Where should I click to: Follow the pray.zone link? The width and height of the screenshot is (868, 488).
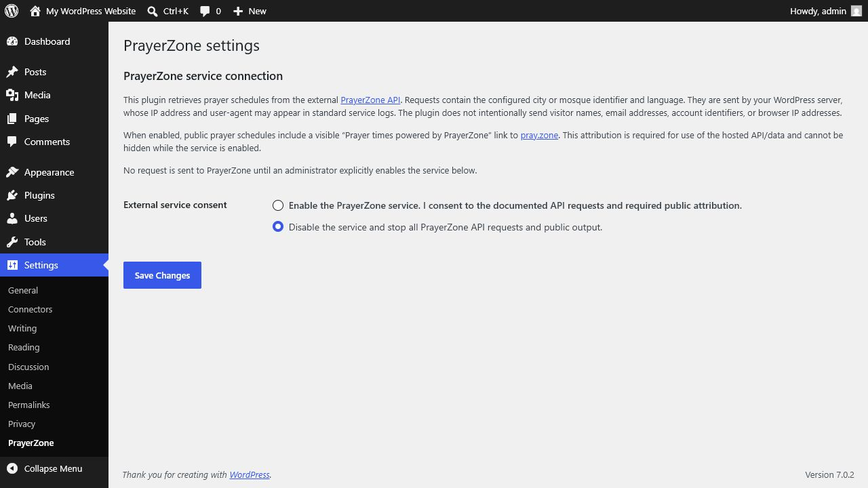click(x=539, y=135)
